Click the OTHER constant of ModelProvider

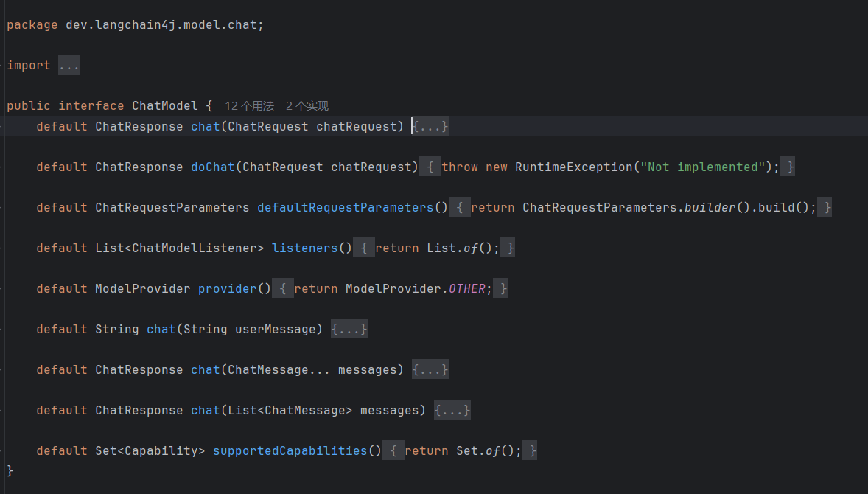(467, 289)
